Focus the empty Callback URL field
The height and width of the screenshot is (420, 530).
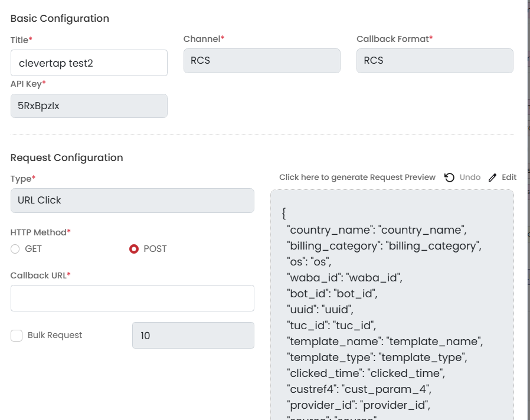click(132, 298)
